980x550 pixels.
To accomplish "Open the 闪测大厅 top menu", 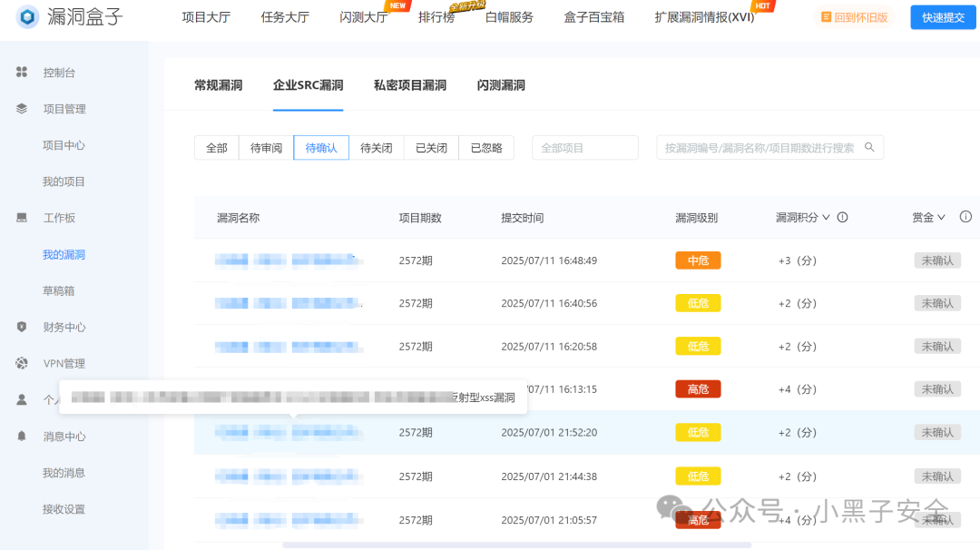I will [364, 17].
